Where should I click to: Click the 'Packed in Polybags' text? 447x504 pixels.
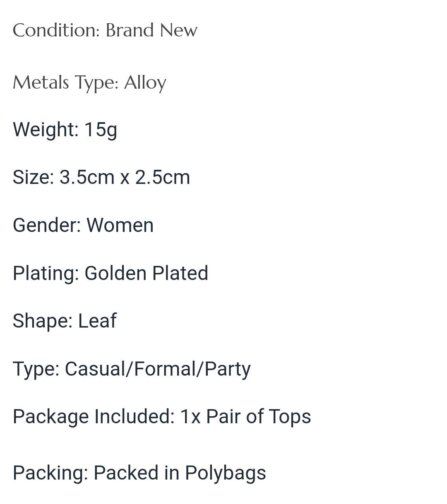(x=180, y=473)
